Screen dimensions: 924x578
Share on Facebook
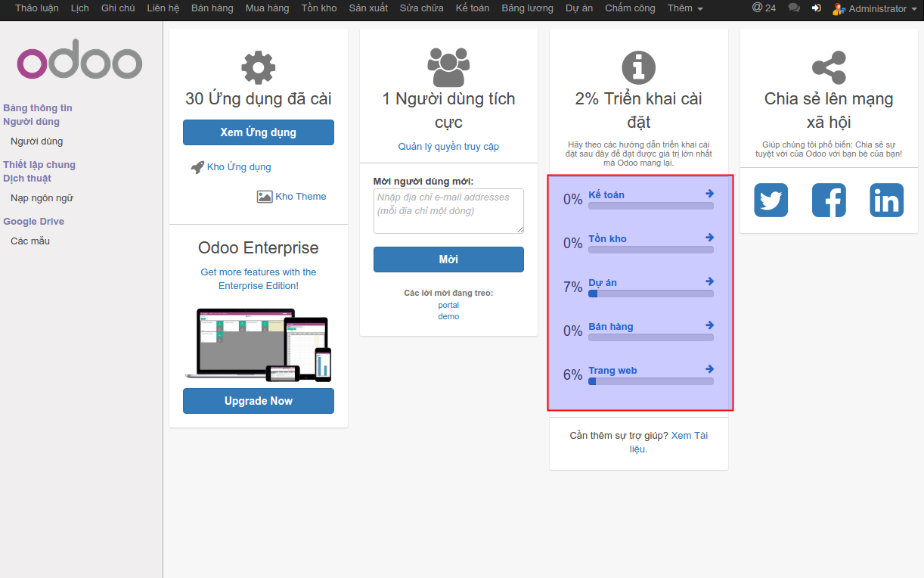[x=829, y=200]
